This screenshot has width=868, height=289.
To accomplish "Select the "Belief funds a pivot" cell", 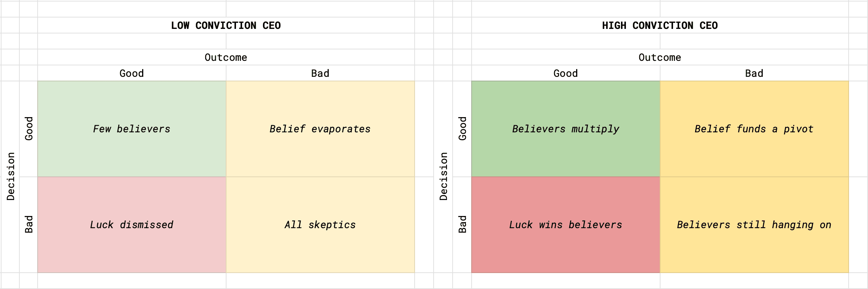I will tap(754, 129).
